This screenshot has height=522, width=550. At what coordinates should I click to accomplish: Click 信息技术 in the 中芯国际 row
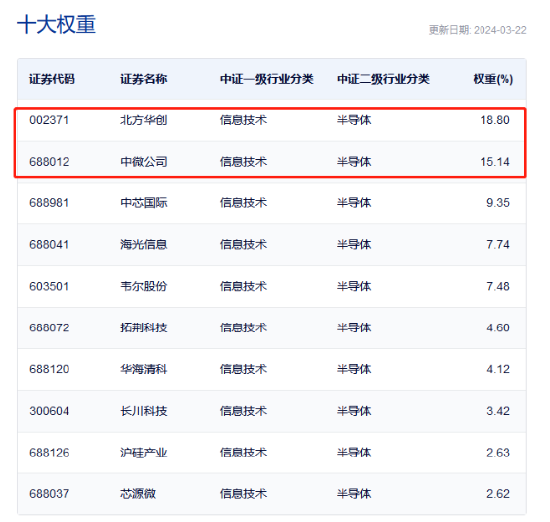coord(243,203)
